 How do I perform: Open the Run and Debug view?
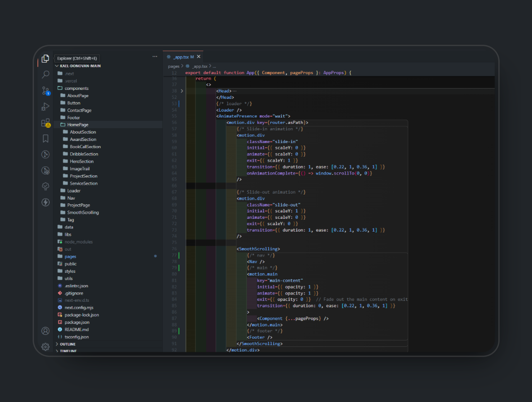pyautogui.click(x=45, y=106)
